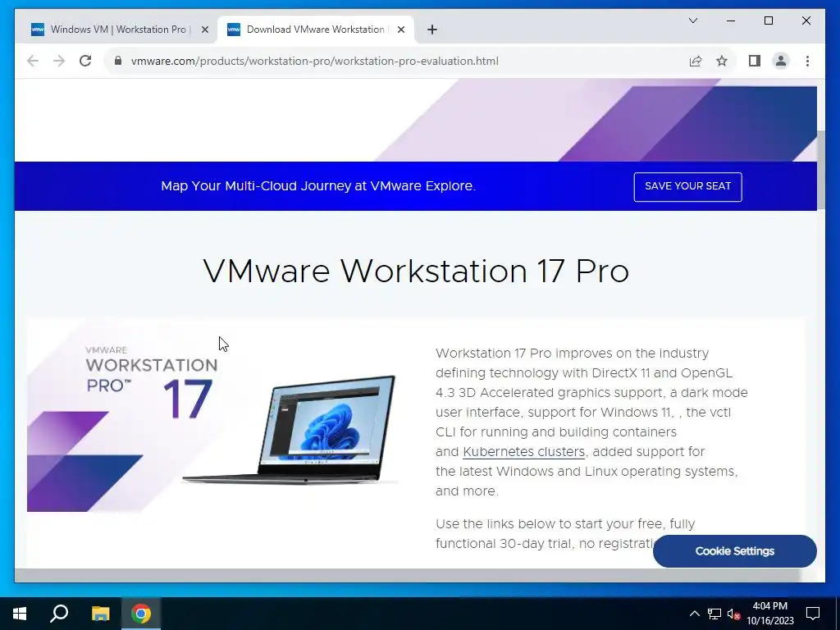Open File Explorer from the taskbar
The width and height of the screenshot is (840, 630).
pos(100,614)
